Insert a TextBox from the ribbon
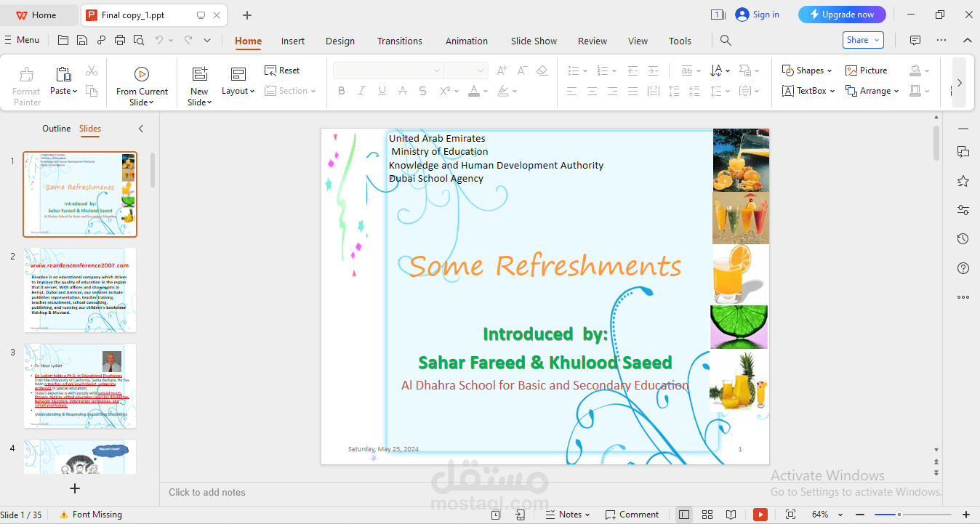This screenshot has width=980, height=524. [804, 91]
